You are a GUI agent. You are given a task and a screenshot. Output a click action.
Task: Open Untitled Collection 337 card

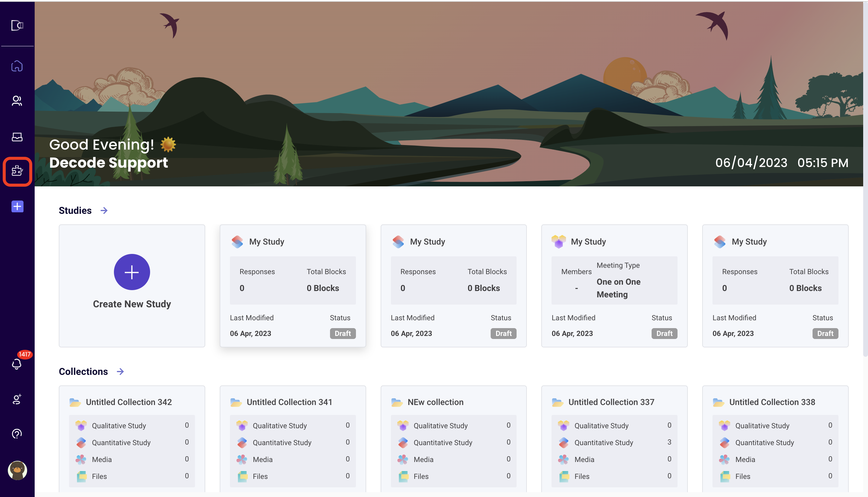pyautogui.click(x=611, y=402)
